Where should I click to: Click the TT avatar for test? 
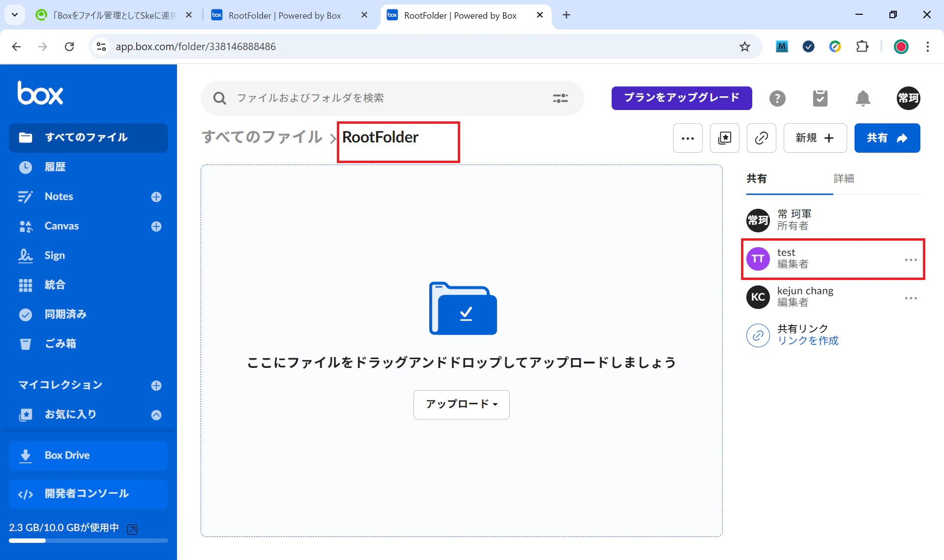click(758, 259)
